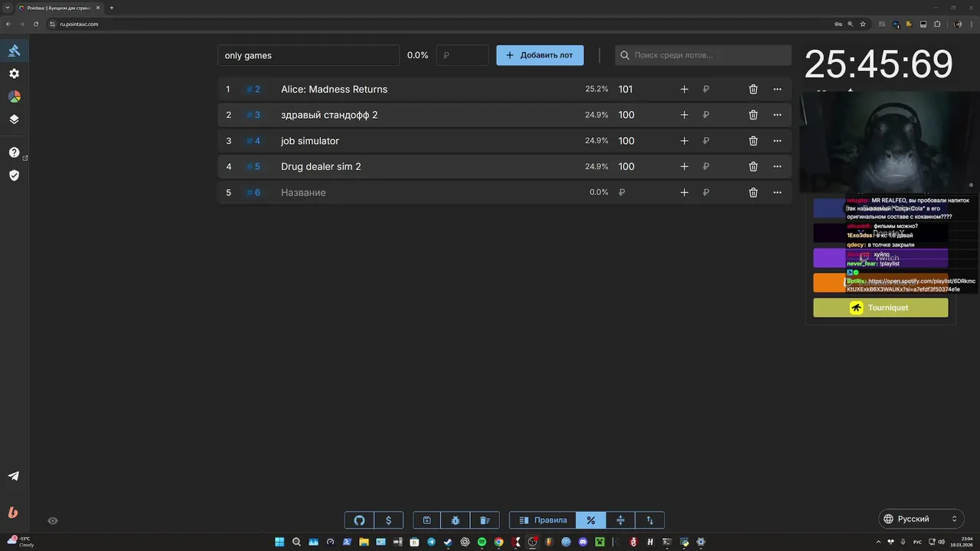Open lot link #5

[x=253, y=166]
